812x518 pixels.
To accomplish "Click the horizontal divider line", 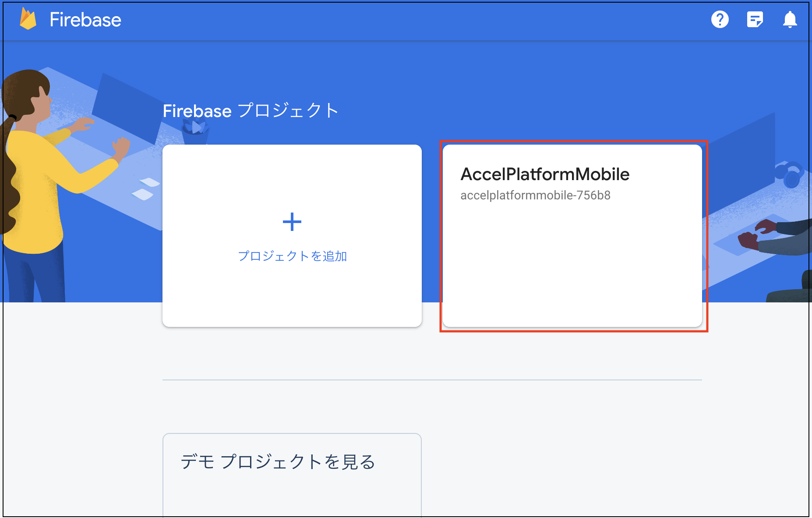I will click(x=432, y=380).
